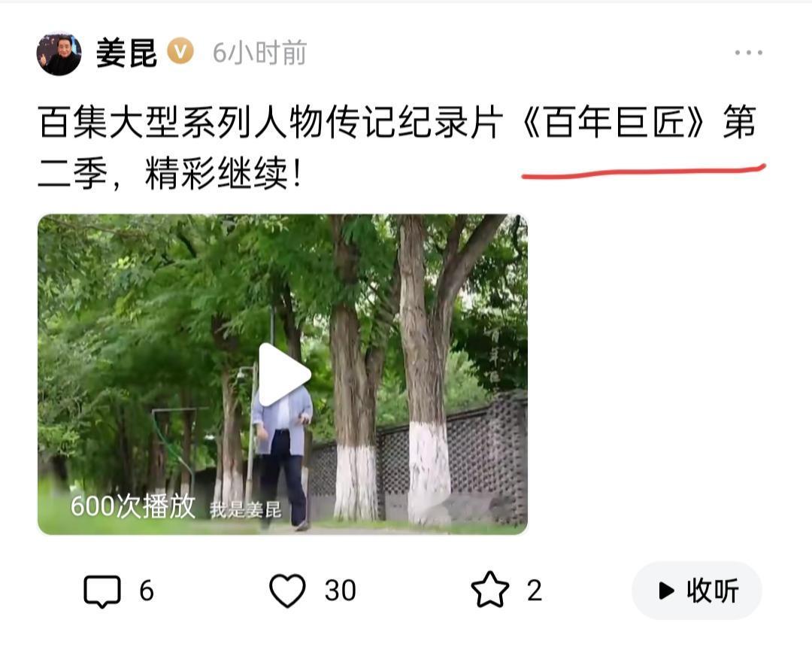Tap the 收听 listen button

[697, 591]
